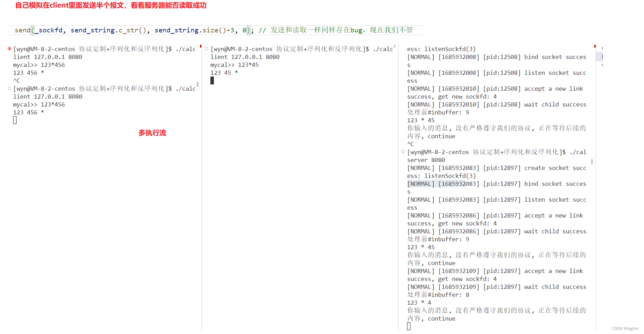
Task: Click '[1685932010] [pid:12508] accept a new link' line
Action: coord(495,89)
